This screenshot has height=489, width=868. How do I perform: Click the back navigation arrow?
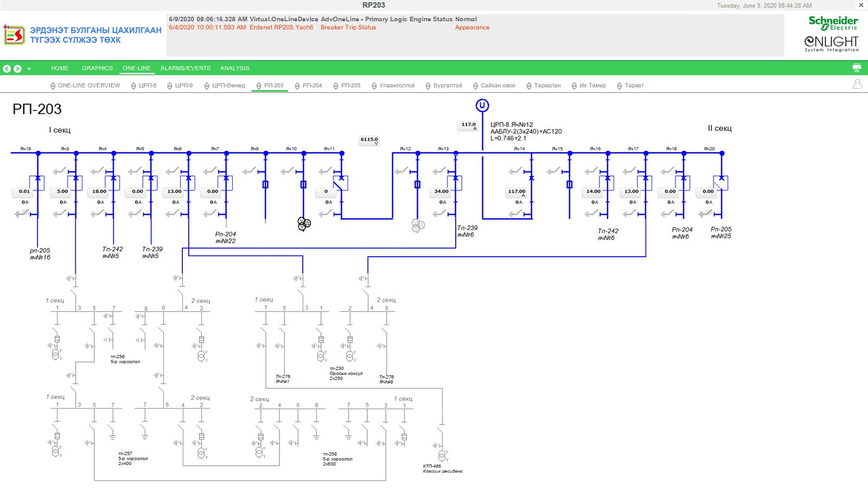tap(7, 69)
